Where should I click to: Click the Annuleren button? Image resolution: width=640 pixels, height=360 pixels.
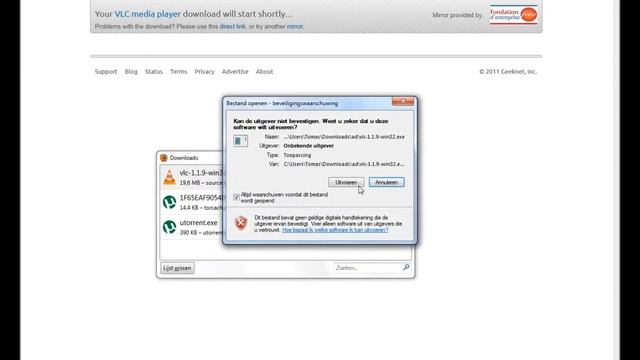tap(387, 182)
